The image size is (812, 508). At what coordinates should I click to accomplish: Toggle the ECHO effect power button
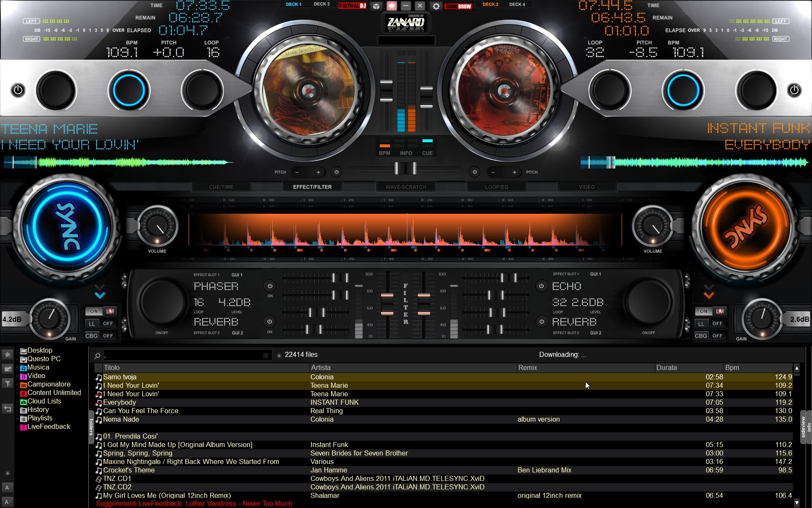pos(541,286)
